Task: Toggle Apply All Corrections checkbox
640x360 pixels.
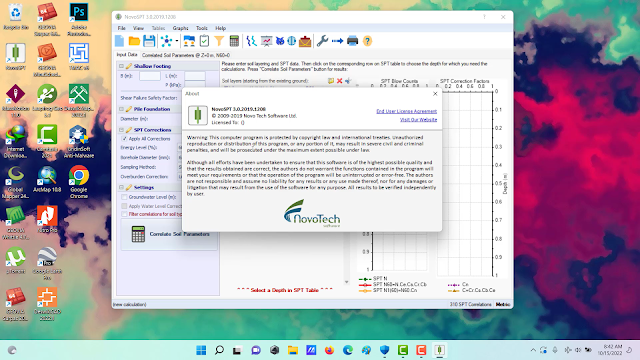Action: point(124,139)
